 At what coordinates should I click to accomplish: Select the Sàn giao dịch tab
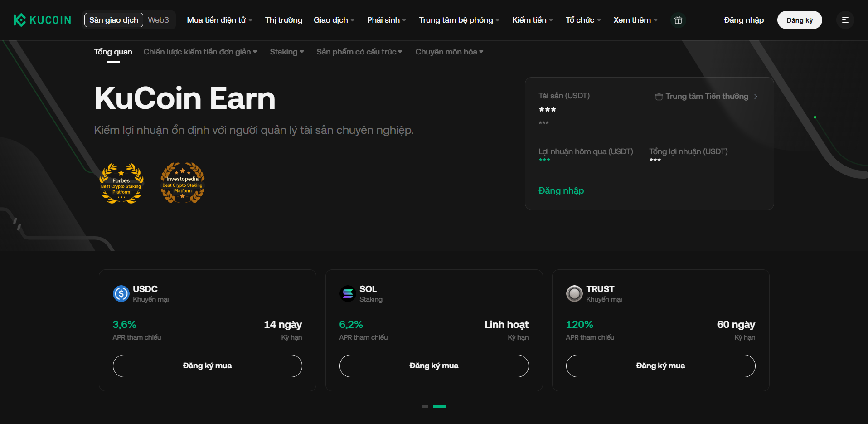(x=113, y=20)
